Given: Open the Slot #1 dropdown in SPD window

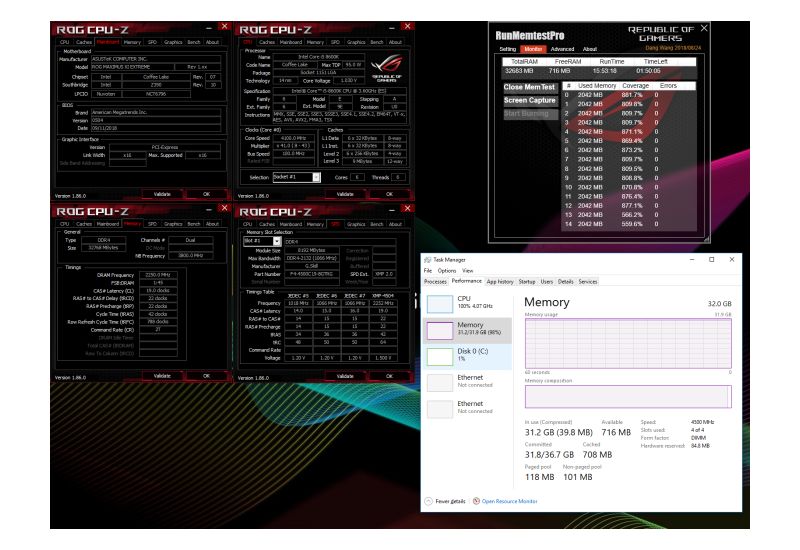Looking at the screenshot, I should (x=277, y=241).
